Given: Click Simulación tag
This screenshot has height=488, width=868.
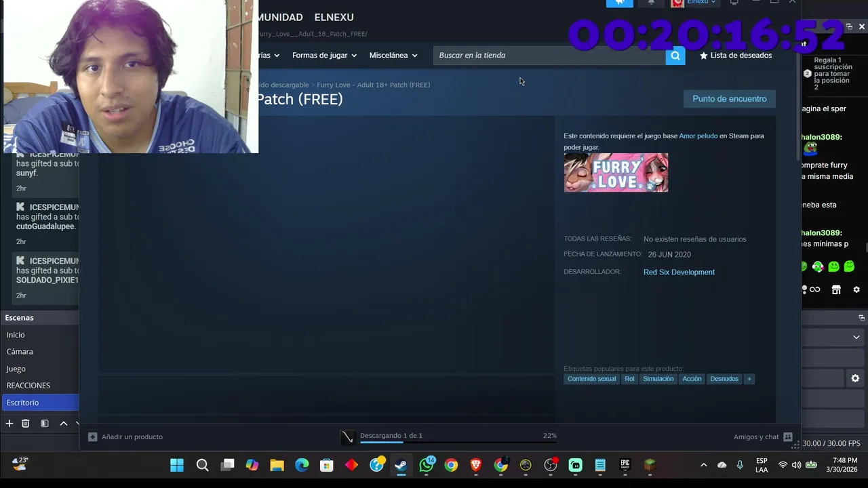Looking at the screenshot, I should pos(658,379).
